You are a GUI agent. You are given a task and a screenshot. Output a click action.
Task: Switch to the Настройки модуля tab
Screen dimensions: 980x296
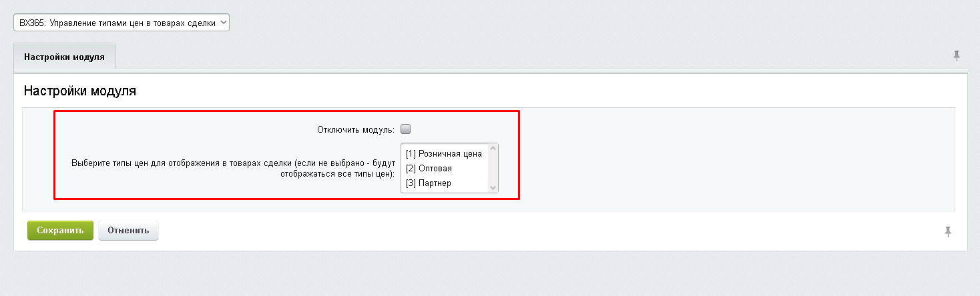coord(64,57)
